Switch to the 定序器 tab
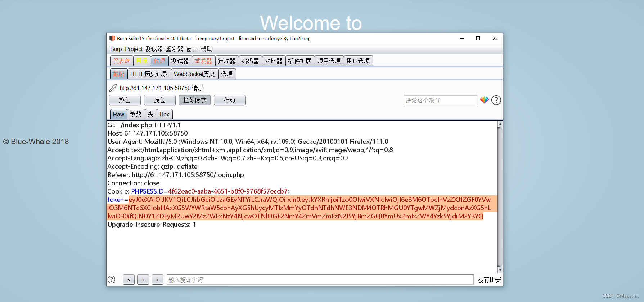This screenshot has width=644, height=302. click(227, 61)
